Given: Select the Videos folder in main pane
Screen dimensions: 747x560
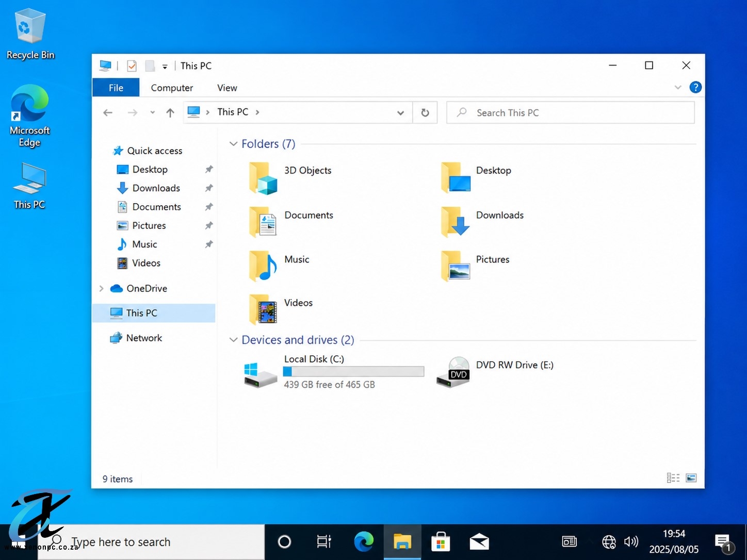Looking at the screenshot, I should (281, 309).
